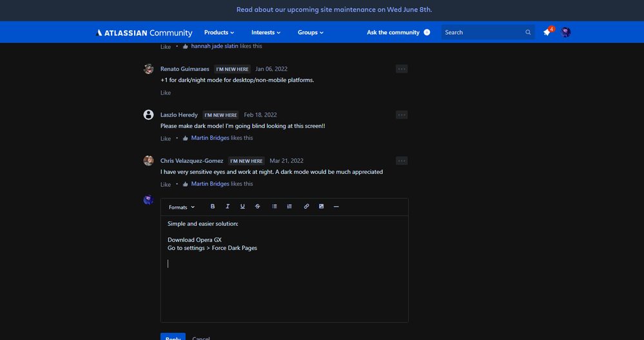Open the user profile avatar in header
Screen dimensions: 644x340
565,32
